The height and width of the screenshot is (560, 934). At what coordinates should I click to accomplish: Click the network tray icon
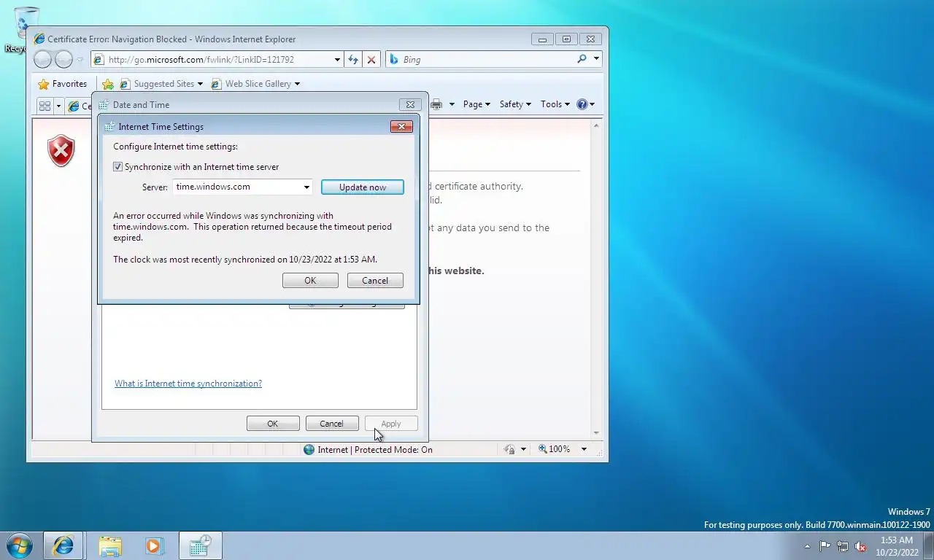[x=843, y=546]
